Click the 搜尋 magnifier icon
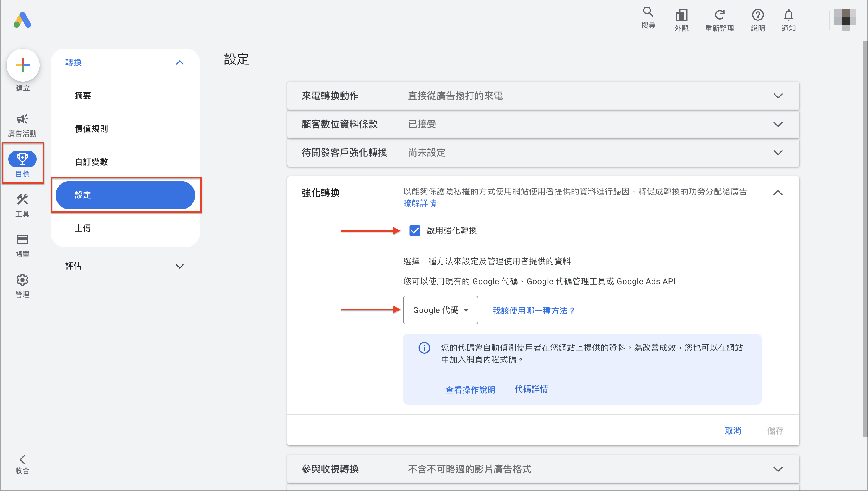868x491 pixels. click(x=648, y=12)
